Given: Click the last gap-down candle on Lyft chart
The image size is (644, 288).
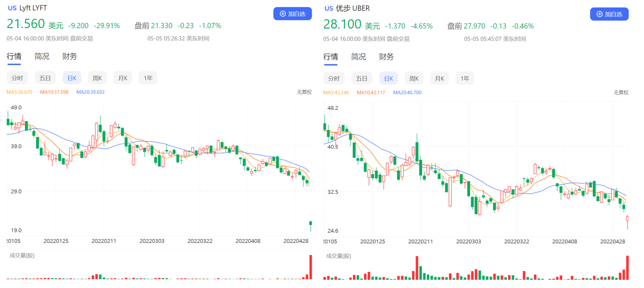Looking at the screenshot, I should 310,225.
